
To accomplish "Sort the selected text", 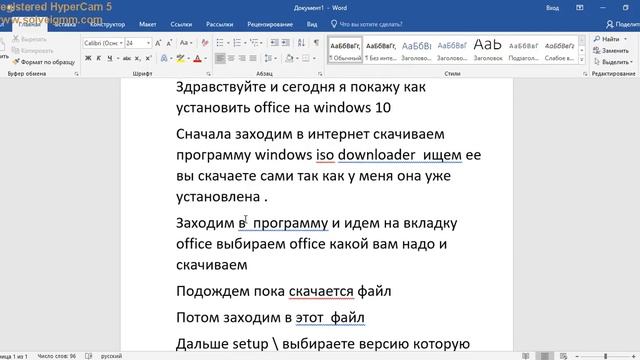I will tap(301, 43).
